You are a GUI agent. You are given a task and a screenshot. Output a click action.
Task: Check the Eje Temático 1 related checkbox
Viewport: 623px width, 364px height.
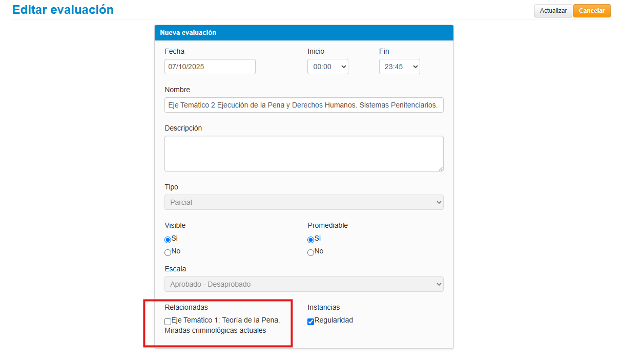pyautogui.click(x=168, y=322)
